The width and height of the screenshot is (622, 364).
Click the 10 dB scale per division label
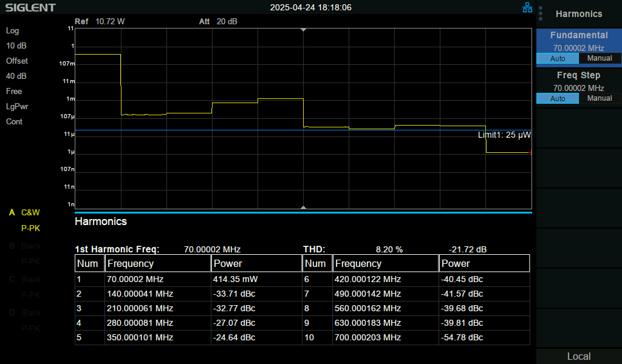click(x=16, y=46)
